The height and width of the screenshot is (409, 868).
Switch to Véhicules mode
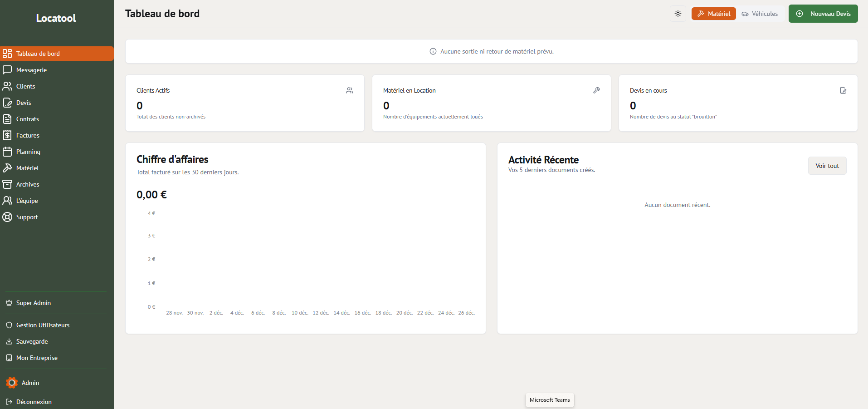(760, 14)
